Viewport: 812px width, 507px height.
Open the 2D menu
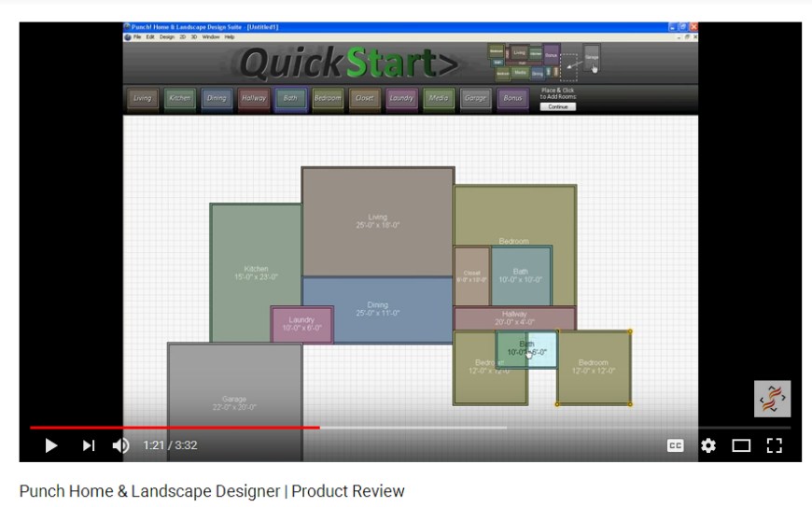183,37
